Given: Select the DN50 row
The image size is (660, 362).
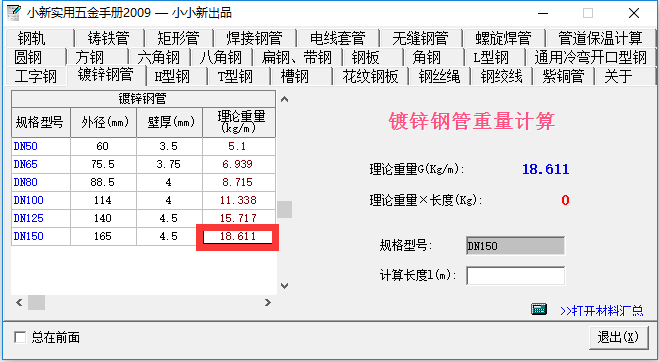Looking at the screenshot, I should pyautogui.click(x=144, y=146).
